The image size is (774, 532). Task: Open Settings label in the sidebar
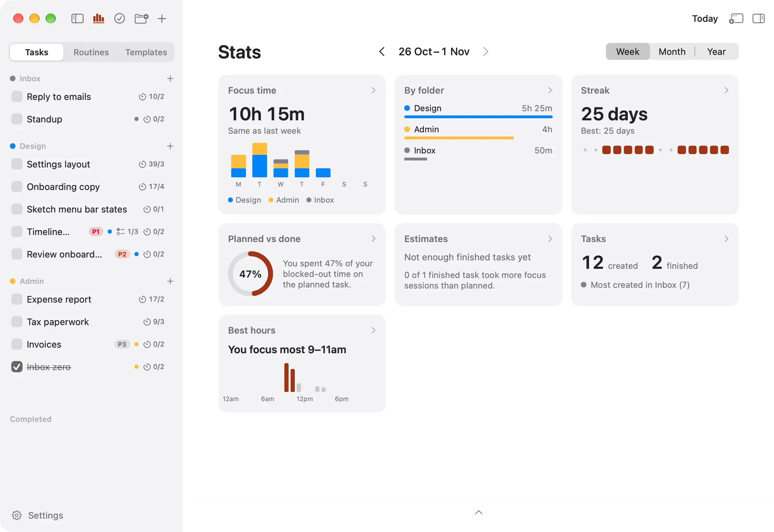[x=46, y=515]
